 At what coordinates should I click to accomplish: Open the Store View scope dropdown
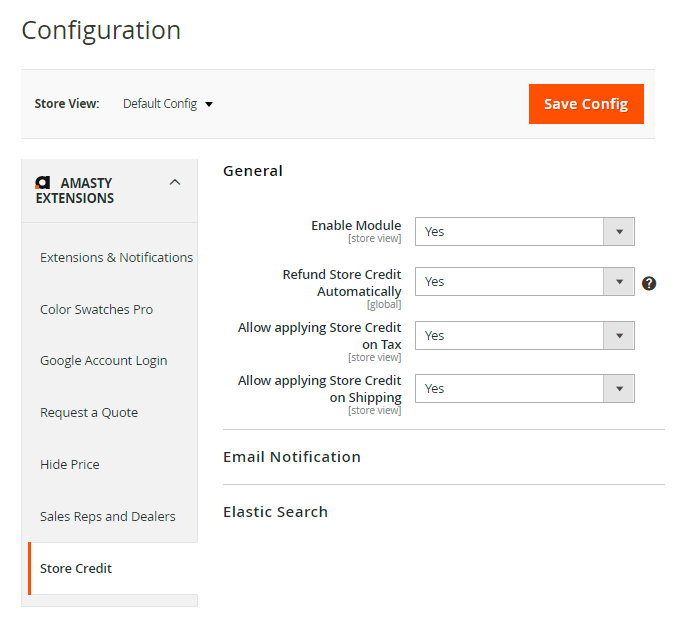[x=168, y=104]
